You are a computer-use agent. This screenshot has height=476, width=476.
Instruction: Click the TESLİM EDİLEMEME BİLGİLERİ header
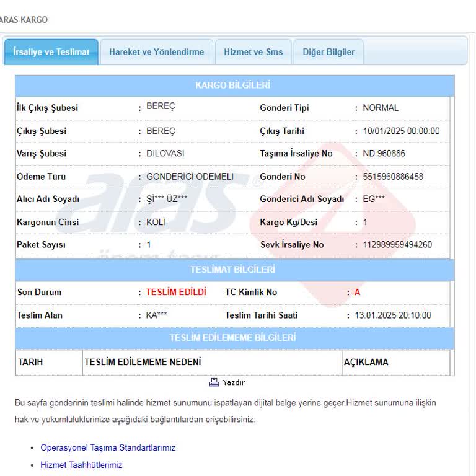point(235,338)
